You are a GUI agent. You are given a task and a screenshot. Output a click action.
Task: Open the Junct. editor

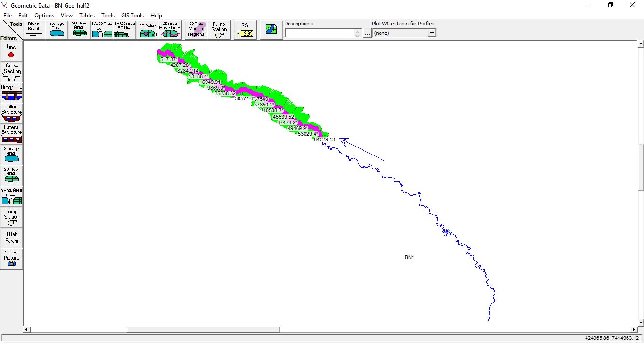tap(11, 51)
